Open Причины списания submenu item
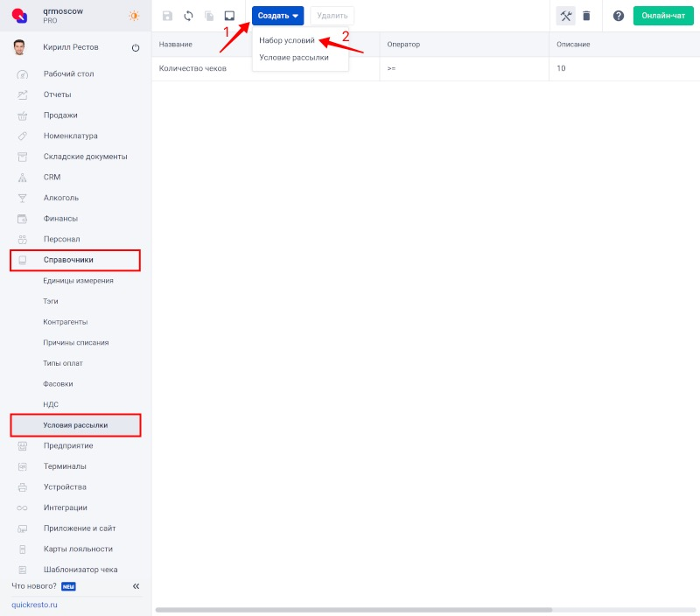This screenshot has width=700, height=616. 76,343
